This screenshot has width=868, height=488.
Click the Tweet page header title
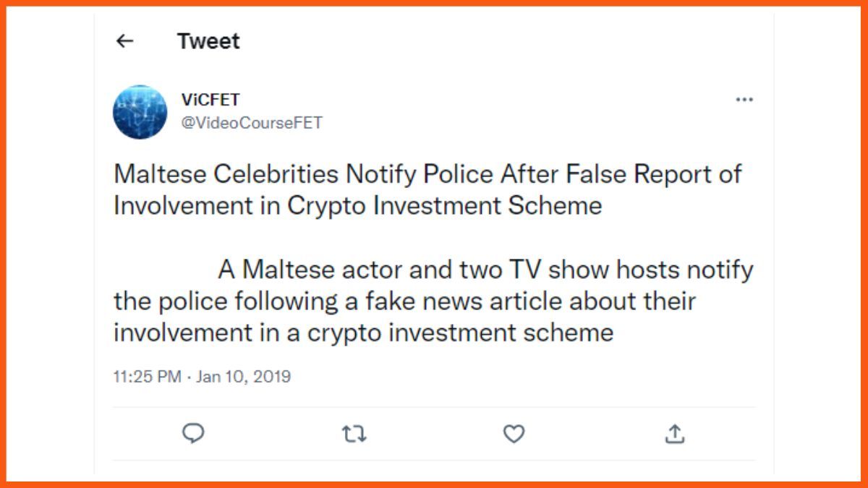(208, 41)
